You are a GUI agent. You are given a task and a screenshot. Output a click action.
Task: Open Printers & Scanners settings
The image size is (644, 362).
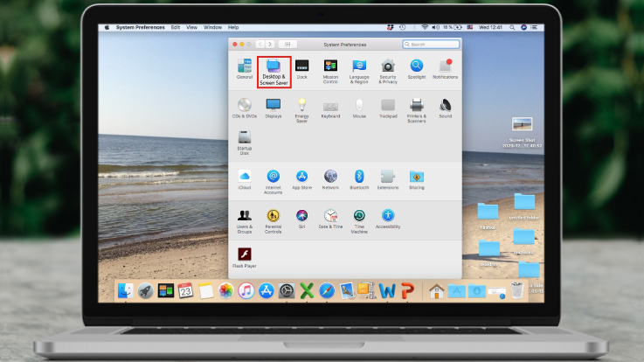(416, 108)
